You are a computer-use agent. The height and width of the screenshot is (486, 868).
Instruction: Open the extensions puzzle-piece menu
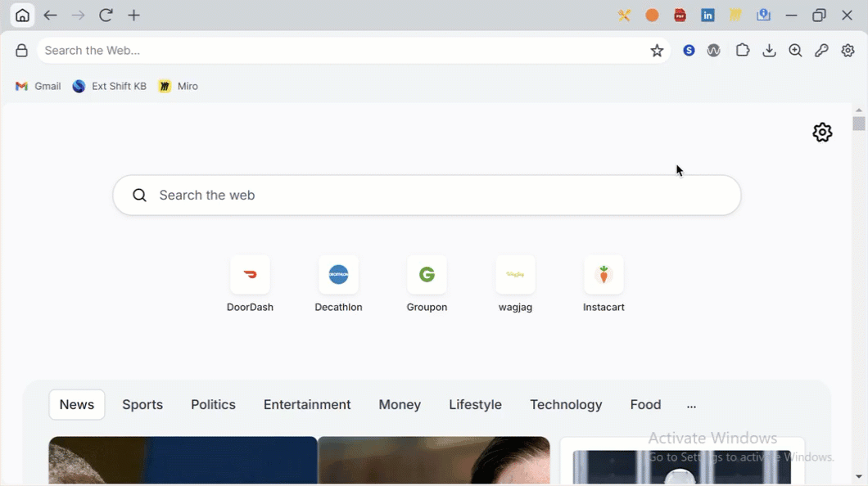(x=743, y=51)
